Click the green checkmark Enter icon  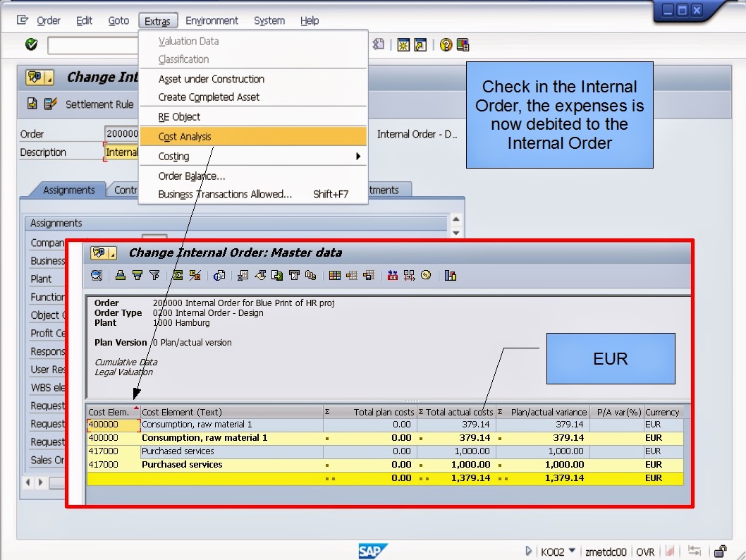[32, 44]
